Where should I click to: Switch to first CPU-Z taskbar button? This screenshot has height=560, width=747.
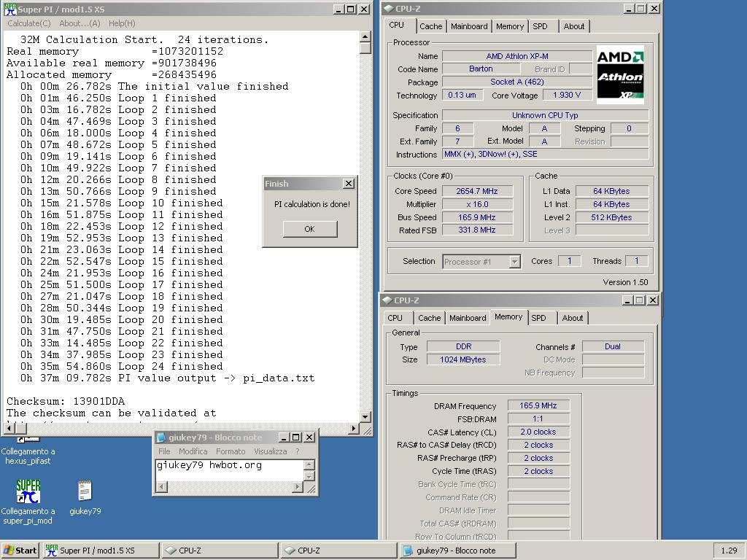coord(219,551)
